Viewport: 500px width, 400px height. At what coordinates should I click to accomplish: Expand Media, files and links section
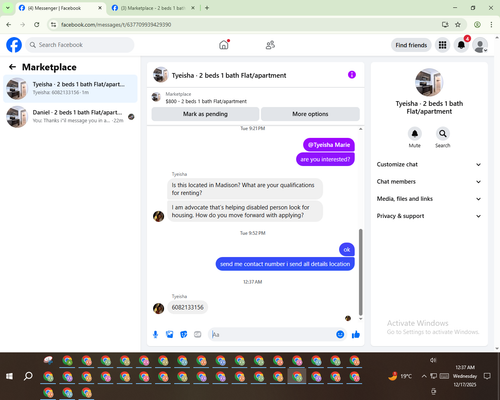point(429,199)
